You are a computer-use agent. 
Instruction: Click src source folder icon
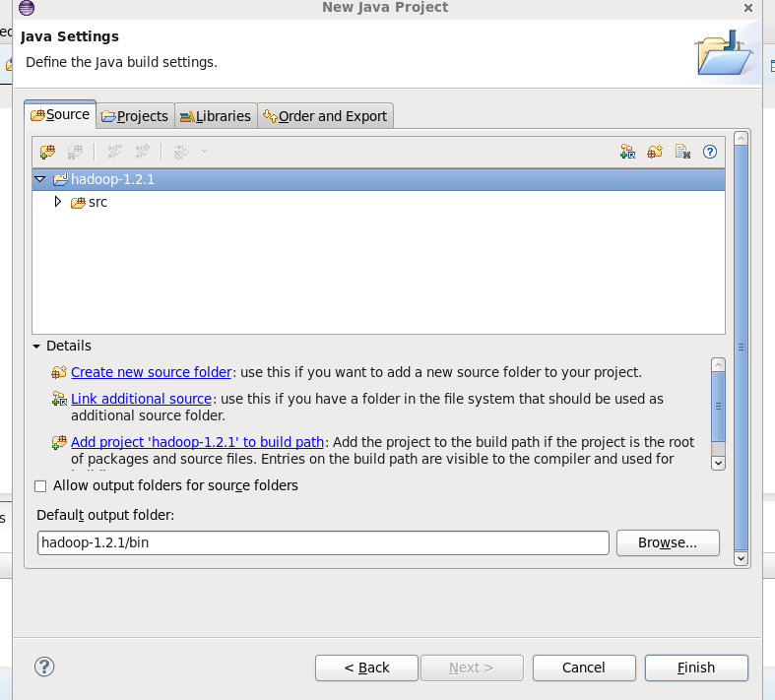(78, 203)
